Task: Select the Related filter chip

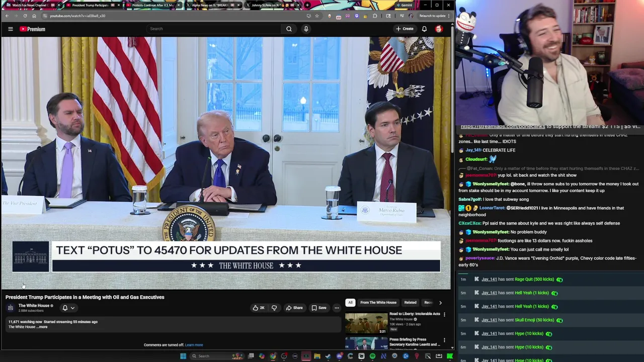Action: point(410,302)
